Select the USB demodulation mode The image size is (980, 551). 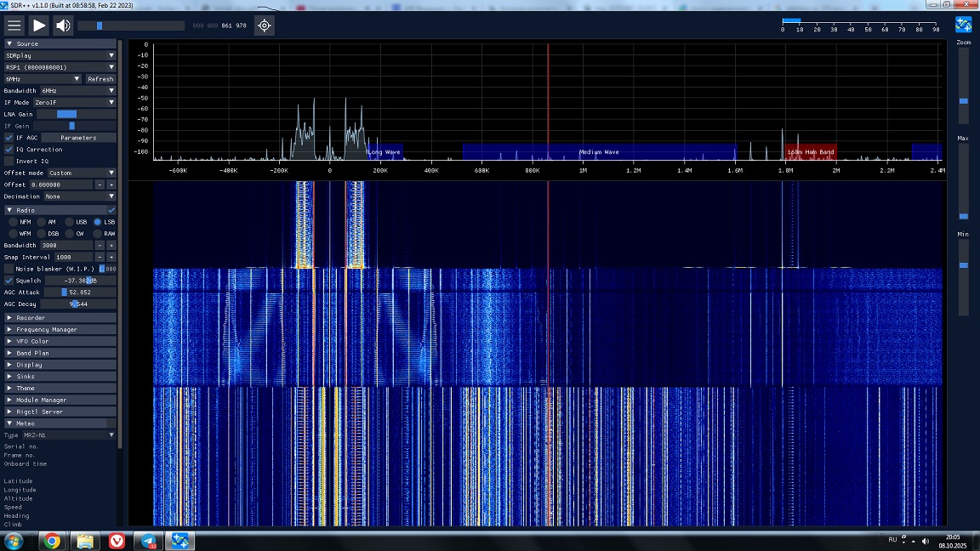(70, 222)
